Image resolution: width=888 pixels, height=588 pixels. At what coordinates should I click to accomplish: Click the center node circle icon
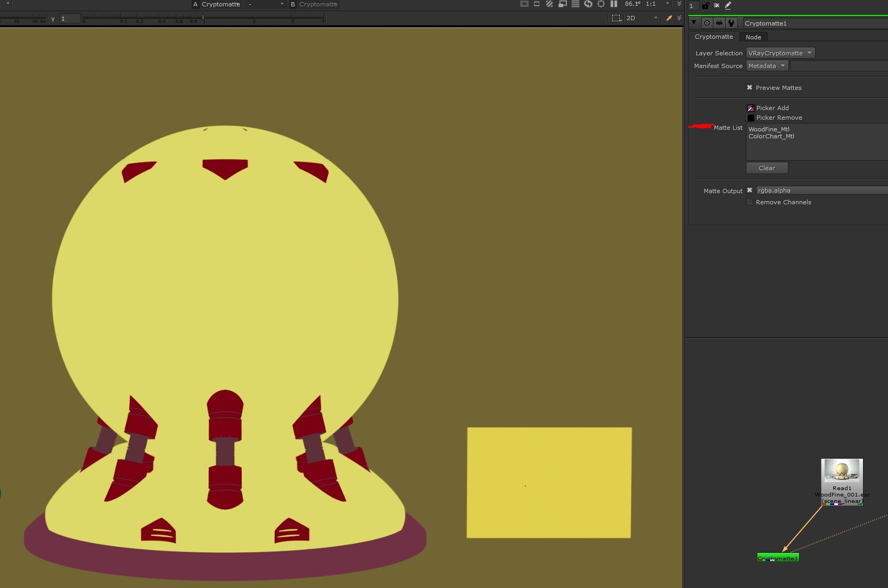coord(706,23)
